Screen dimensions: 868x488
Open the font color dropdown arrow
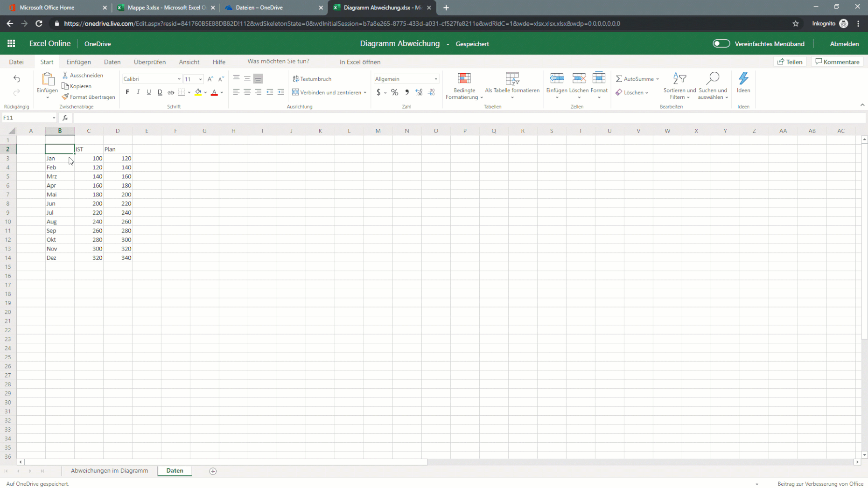[222, 92]
